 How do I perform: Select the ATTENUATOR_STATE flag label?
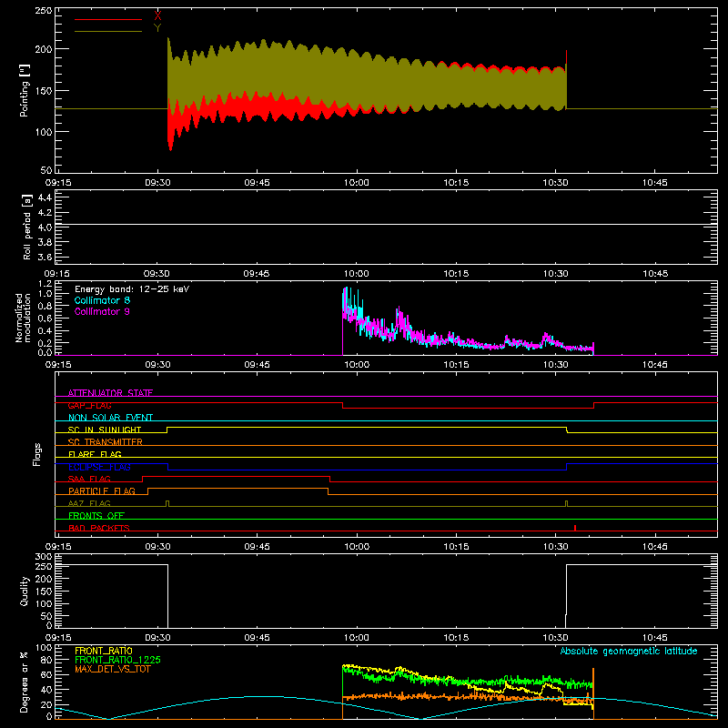110,393
